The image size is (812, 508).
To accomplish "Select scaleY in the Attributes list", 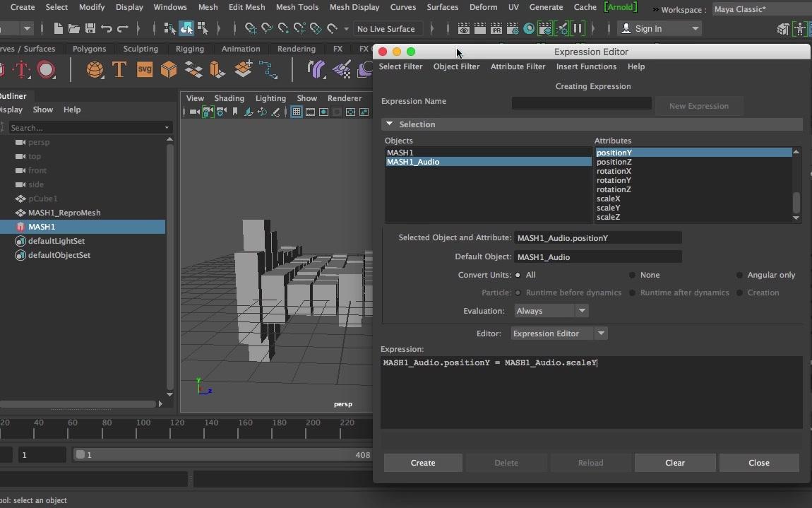I will click(609, 208).
